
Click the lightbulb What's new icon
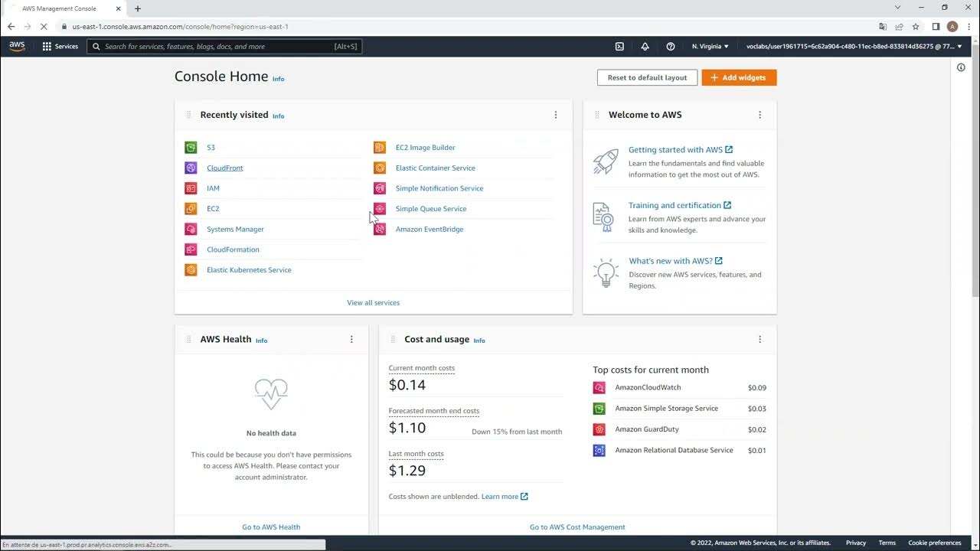tap(606, 273)
